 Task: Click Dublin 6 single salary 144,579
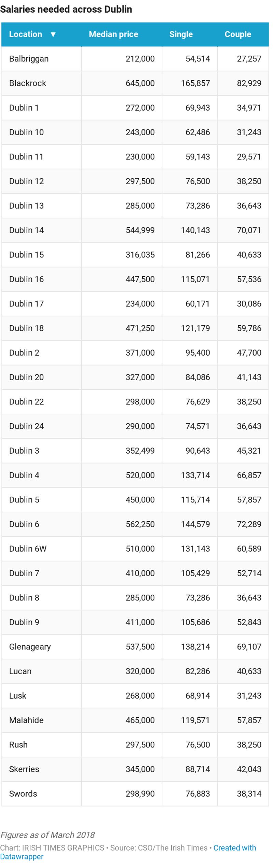click(195, 524)
